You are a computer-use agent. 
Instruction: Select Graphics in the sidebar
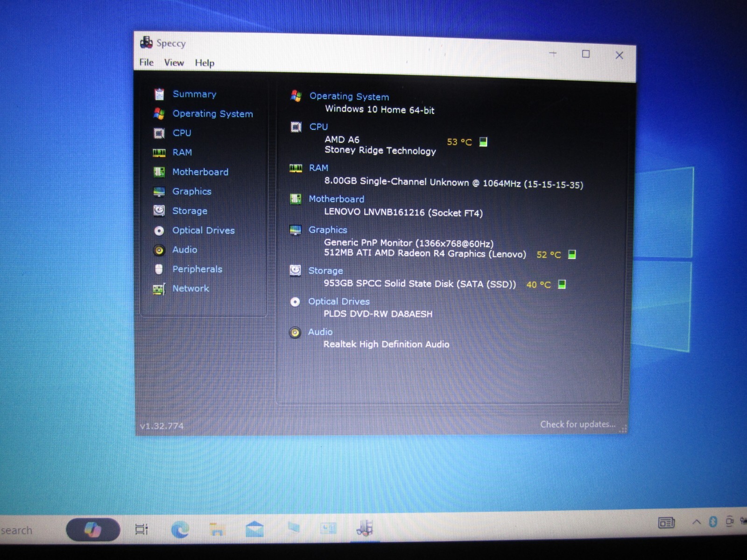[191, 191]
